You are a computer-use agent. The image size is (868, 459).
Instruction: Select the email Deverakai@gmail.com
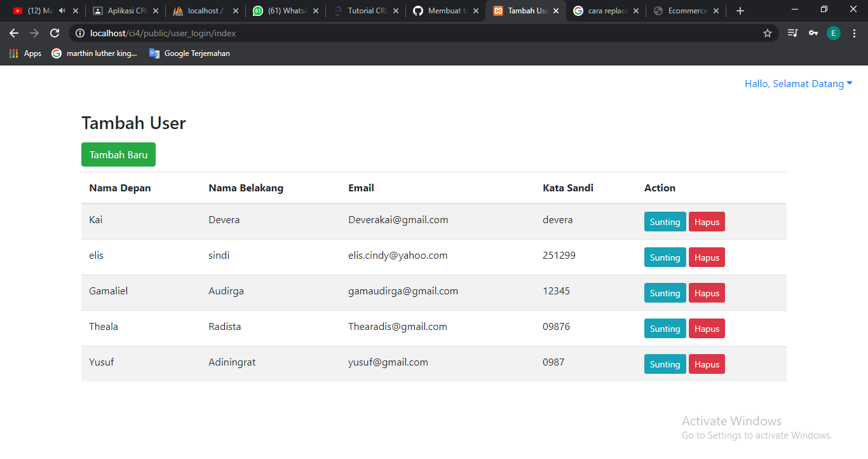[398, 220]
